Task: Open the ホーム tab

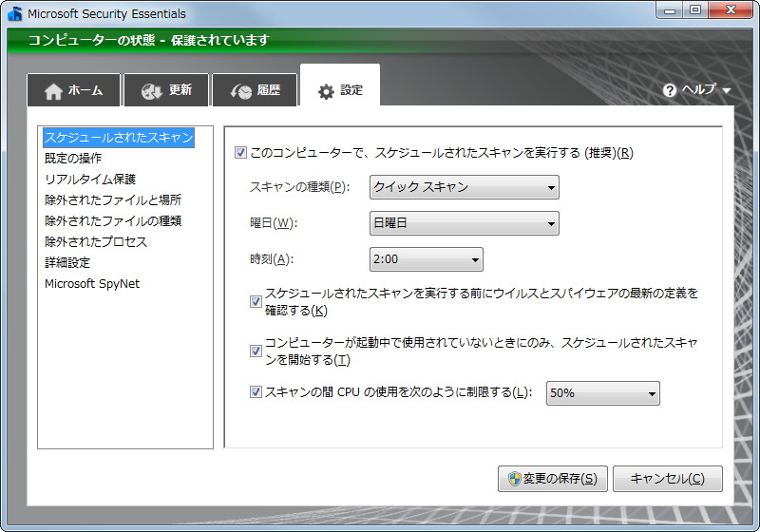Action: pyautogui.click(x=74, y=90)
